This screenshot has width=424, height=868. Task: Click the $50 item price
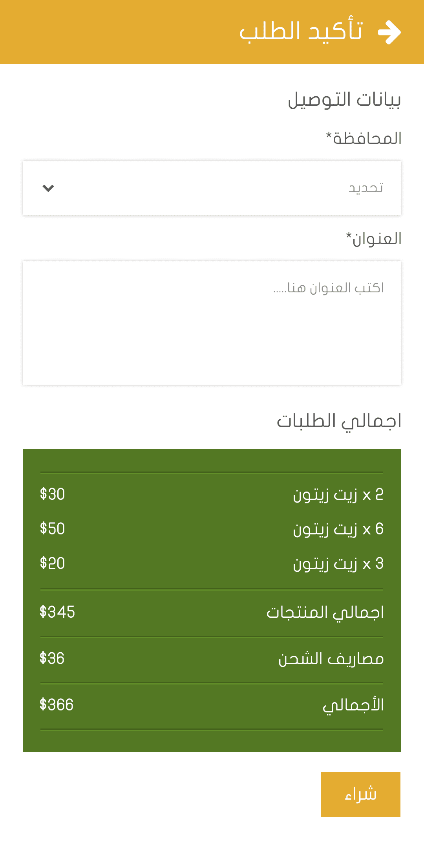coord(52,529)
